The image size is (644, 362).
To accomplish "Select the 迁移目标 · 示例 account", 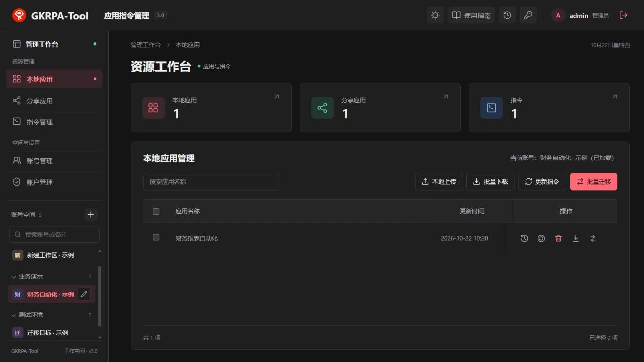I will pyautogui.click(x=52, y=333).
